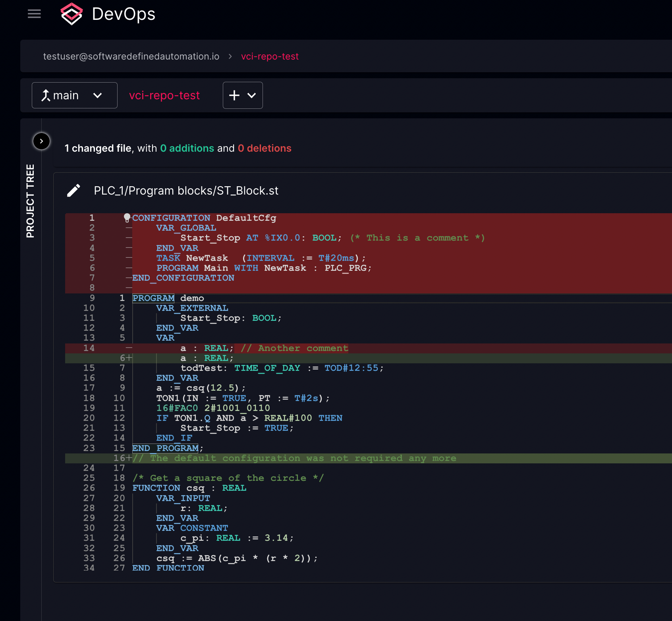Click the plus add button

[x=234, y=95]
